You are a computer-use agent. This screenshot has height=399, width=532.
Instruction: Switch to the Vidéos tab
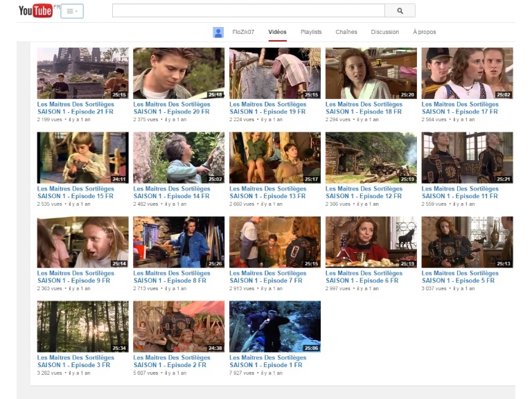point(277,32)
